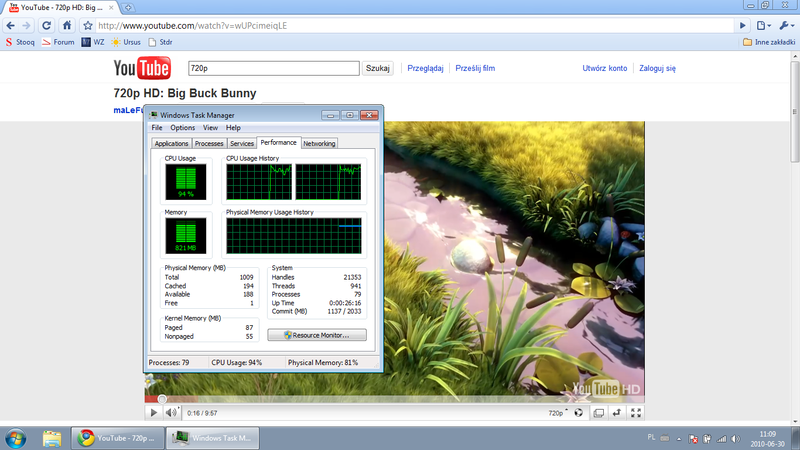Open the network signal tray icon
The image size is (800, 450).
pos(721,439)
